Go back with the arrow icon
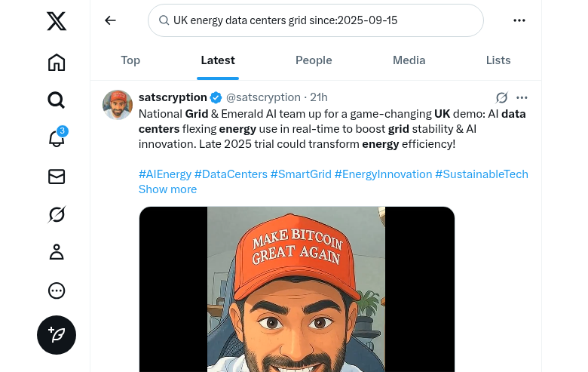The width and height of the screenshot is (588, 372). pos(110,20)
